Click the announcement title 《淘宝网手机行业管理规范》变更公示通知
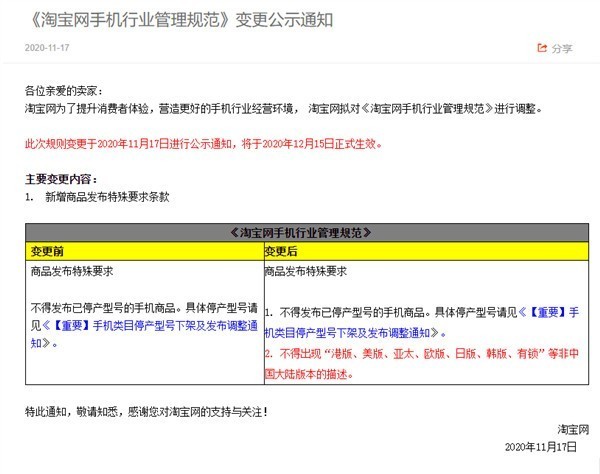 [182, 17]
